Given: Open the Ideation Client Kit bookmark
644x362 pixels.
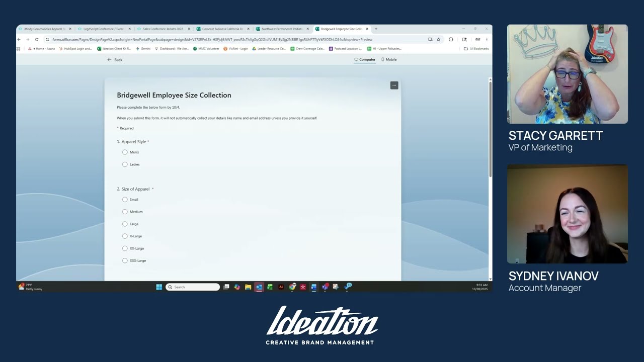Looking at the screenshot, I should 114,49.
